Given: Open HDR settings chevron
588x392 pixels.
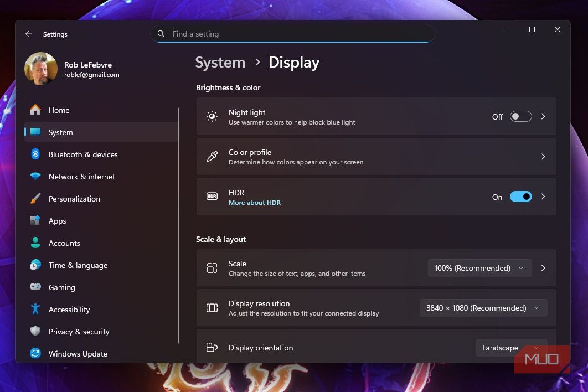Looking at the screenshot, I should click(x=543, y=197).
